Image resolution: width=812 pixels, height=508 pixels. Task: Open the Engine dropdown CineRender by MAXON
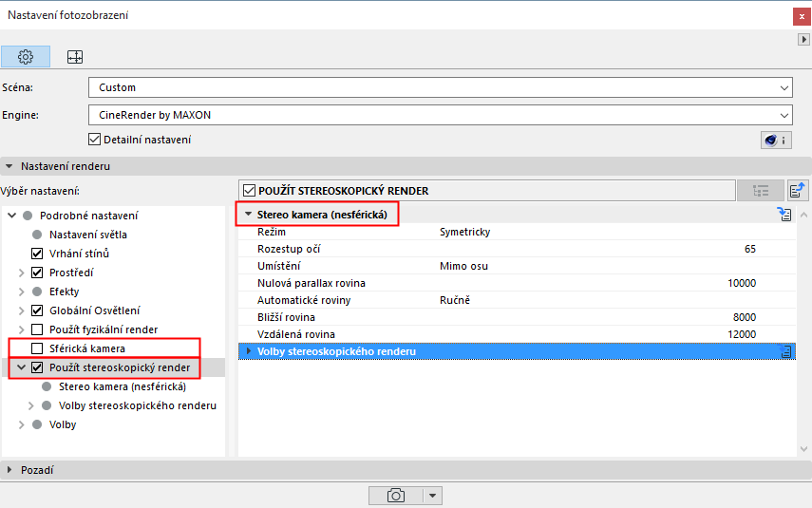(x=440, y=115)
